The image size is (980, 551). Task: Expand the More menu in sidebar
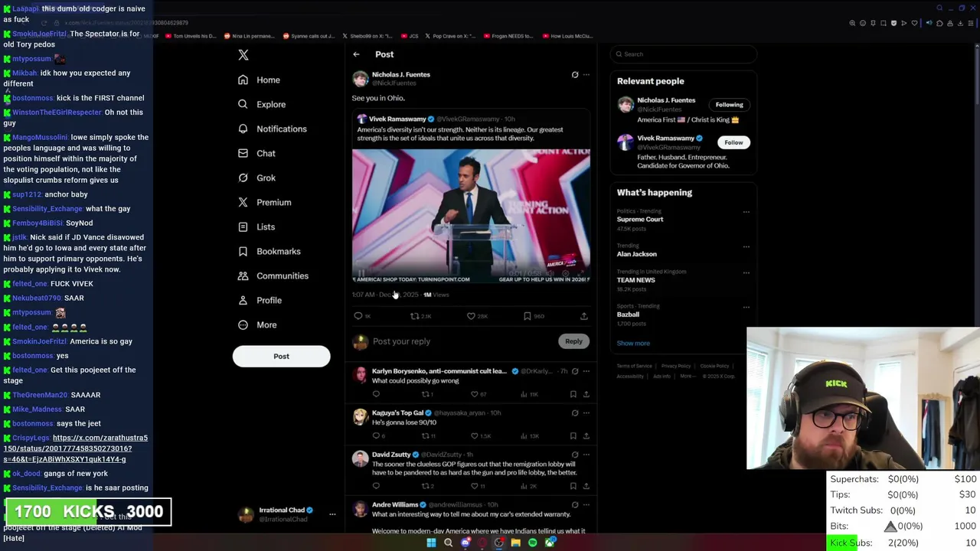pyautogui.click(x=256, y=324)
